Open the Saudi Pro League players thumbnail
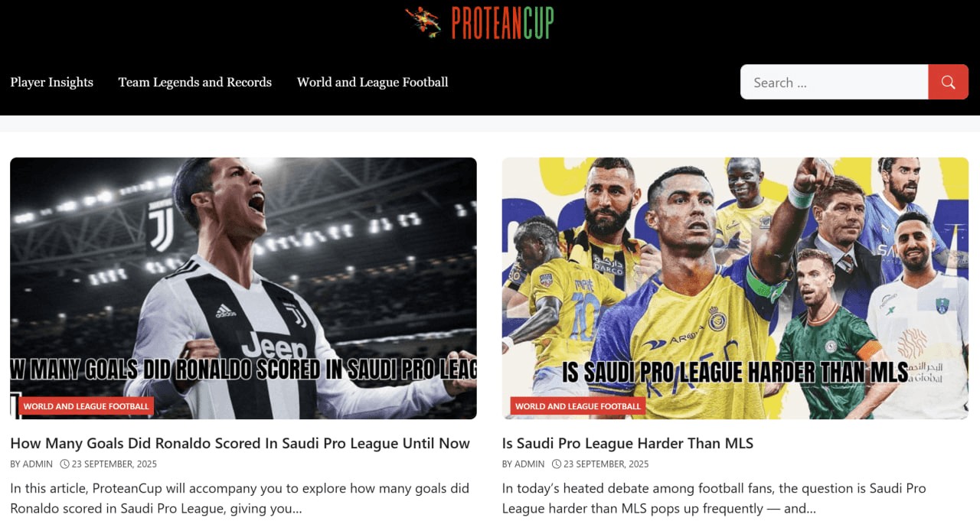 point(735,288)
